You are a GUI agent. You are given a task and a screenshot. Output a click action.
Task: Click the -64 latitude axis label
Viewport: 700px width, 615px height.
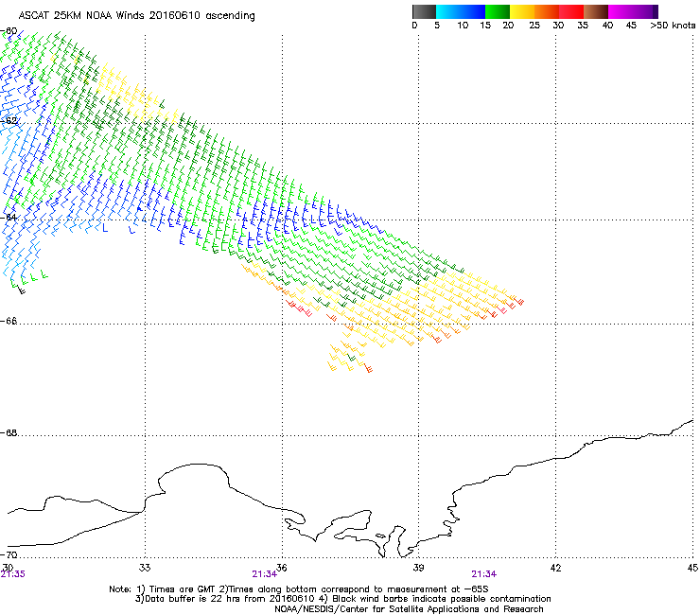coord(9,218)
